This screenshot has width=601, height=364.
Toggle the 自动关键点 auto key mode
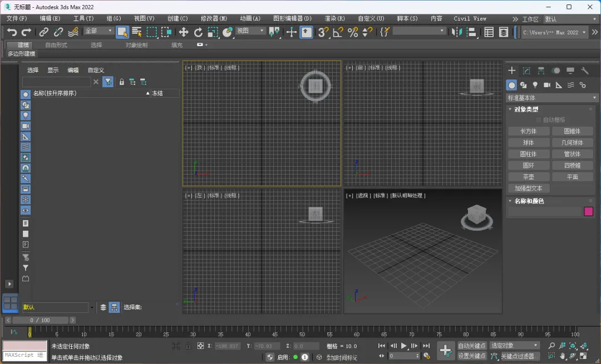(x=471, y=346)
